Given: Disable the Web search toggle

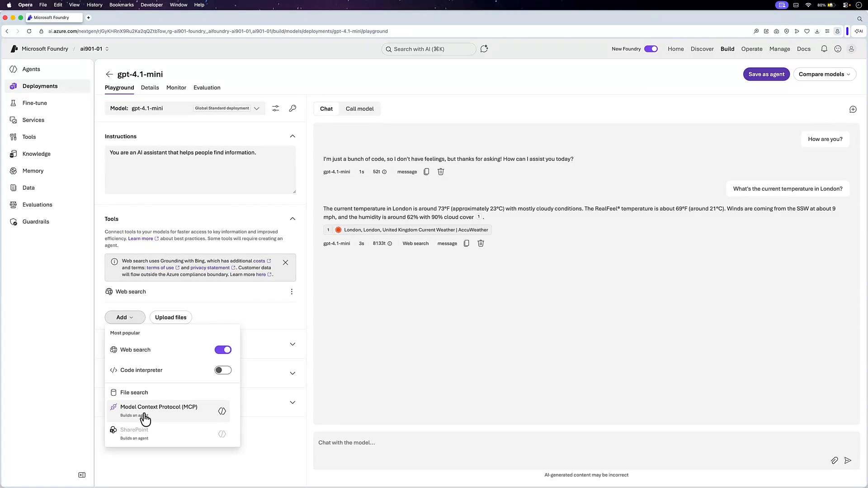Looking at the screenshot, I should click(x=223, y=350).
